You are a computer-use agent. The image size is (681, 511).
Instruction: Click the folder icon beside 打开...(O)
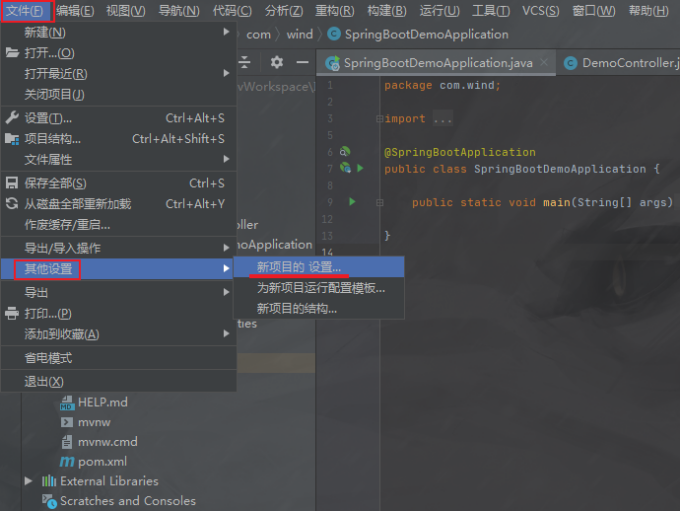pyautogui.click(x=12, y=53)
